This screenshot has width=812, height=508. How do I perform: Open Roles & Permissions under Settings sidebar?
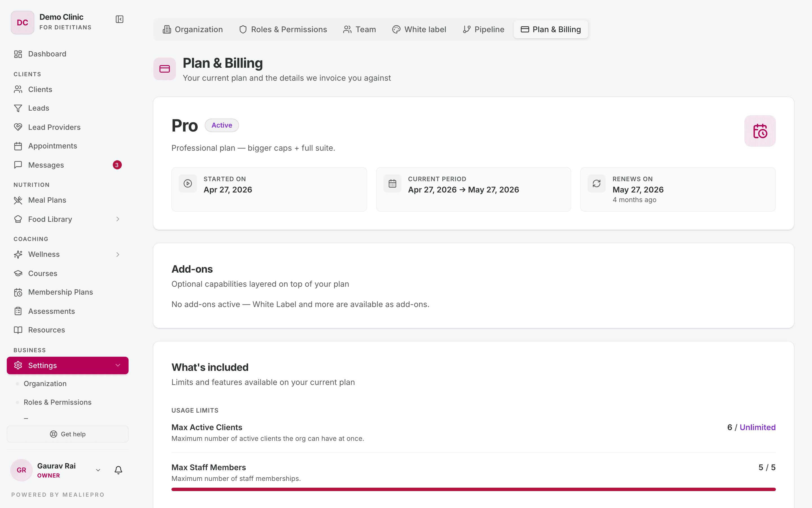click(58, 402)
